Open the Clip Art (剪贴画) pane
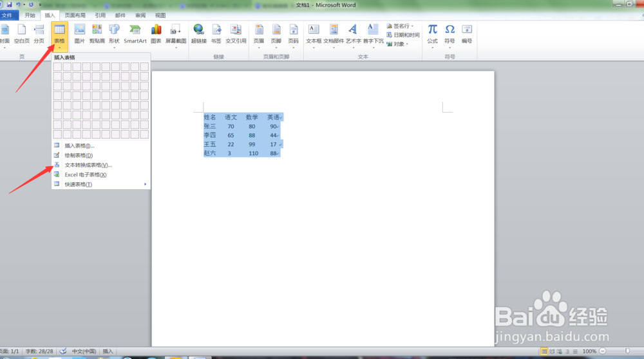 (x=97, y=34)
